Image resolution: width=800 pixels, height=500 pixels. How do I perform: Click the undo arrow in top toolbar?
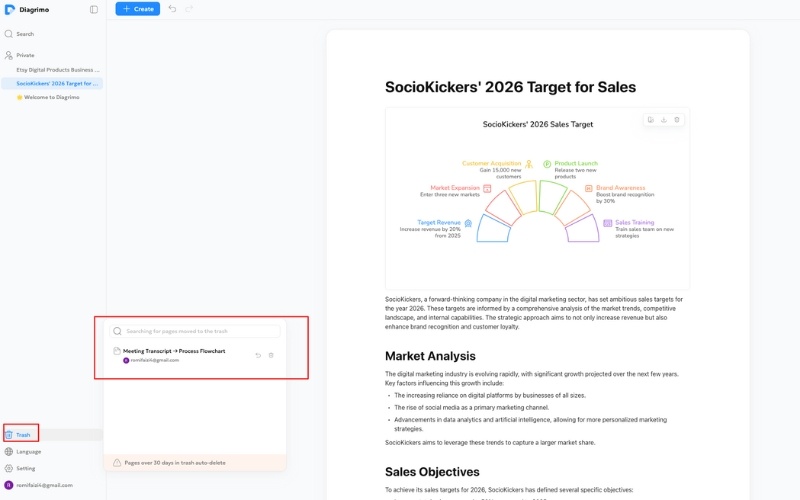click(x=172, y=9)
